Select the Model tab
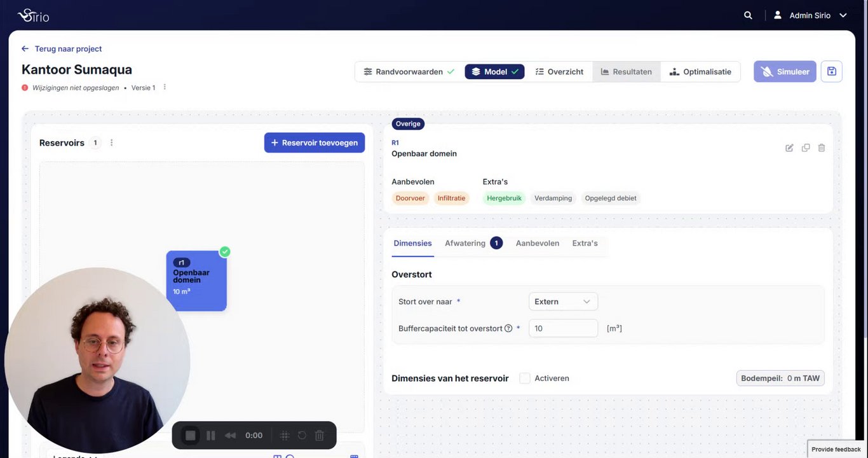The image size is (868, 458). pyautogui.click(x=494, y=72)
